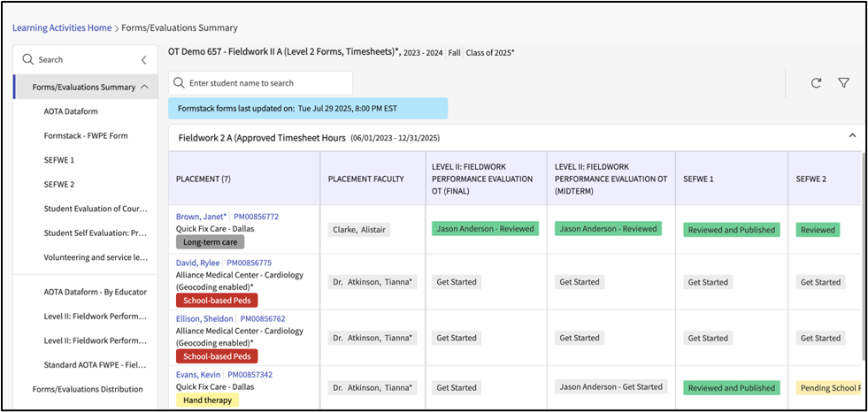Type in the student name search field
Viewport: 868px width, 412px height.
(265, 83)
